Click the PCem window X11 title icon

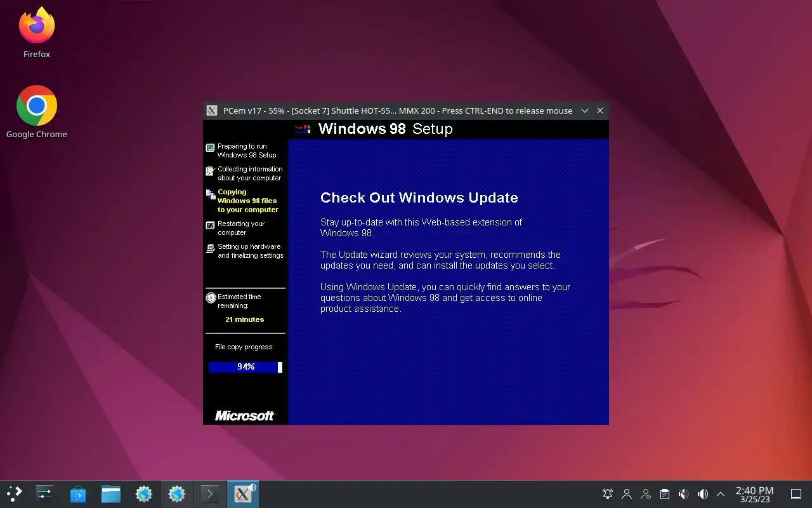(213, 110)
